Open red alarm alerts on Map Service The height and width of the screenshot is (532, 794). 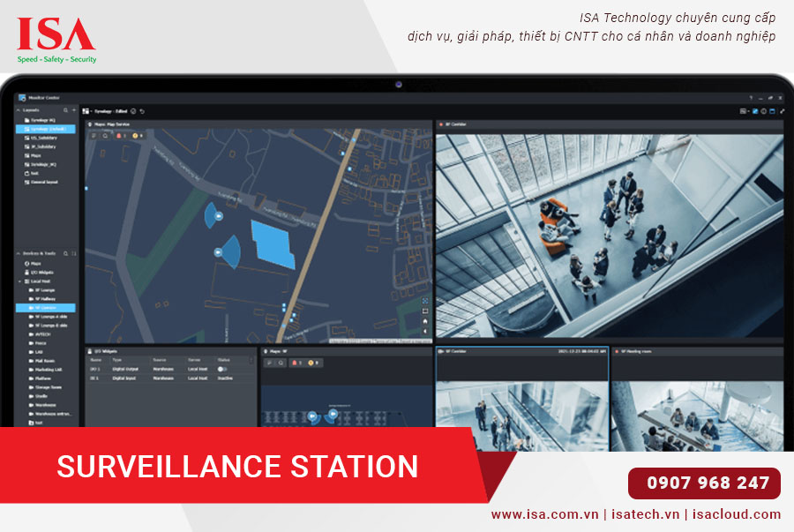[121, 136]
